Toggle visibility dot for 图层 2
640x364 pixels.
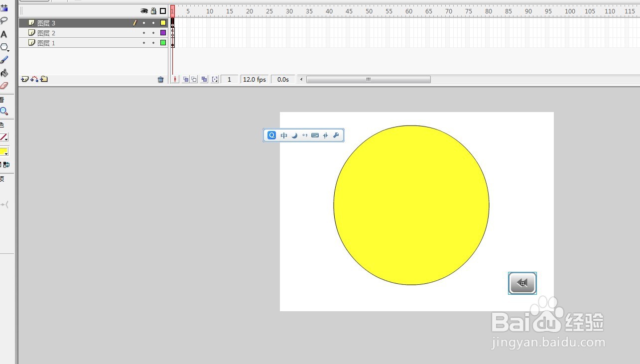(x=144, y=33)
